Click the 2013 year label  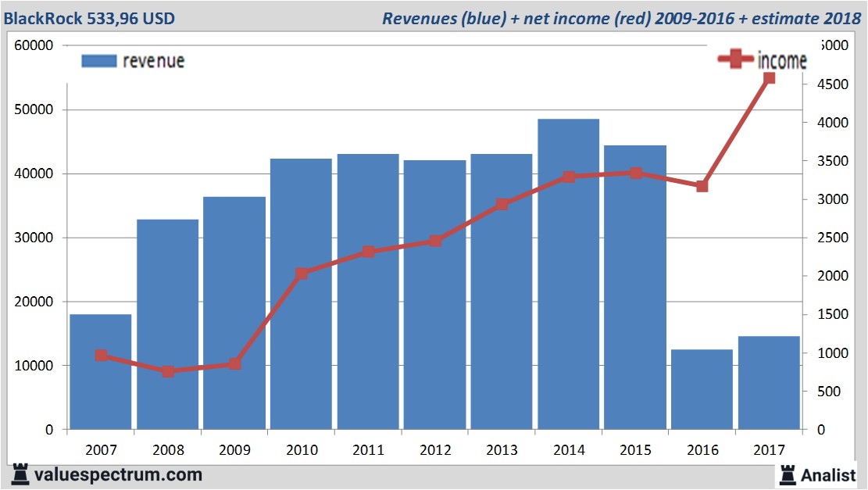click(502, 449)
